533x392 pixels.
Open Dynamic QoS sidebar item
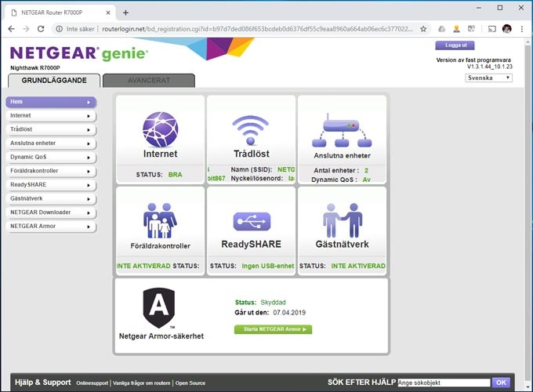pyautogui.click(x=51, y=158)
